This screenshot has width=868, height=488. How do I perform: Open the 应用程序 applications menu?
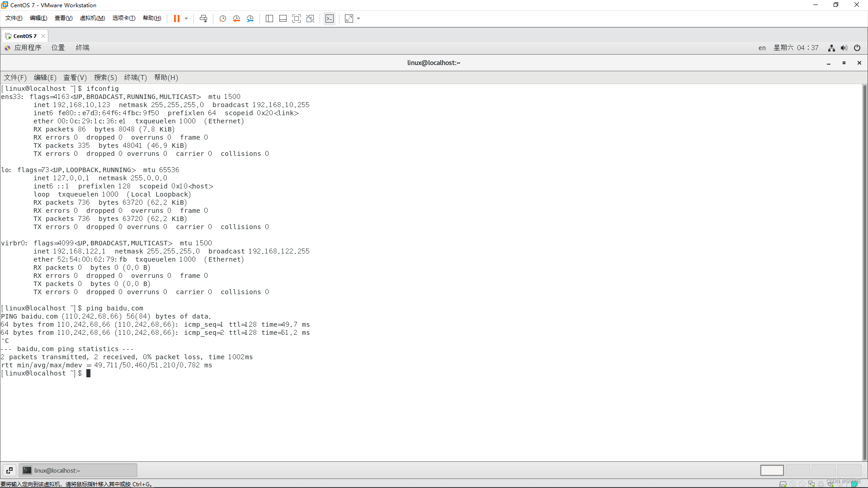(x=28, y=47)
